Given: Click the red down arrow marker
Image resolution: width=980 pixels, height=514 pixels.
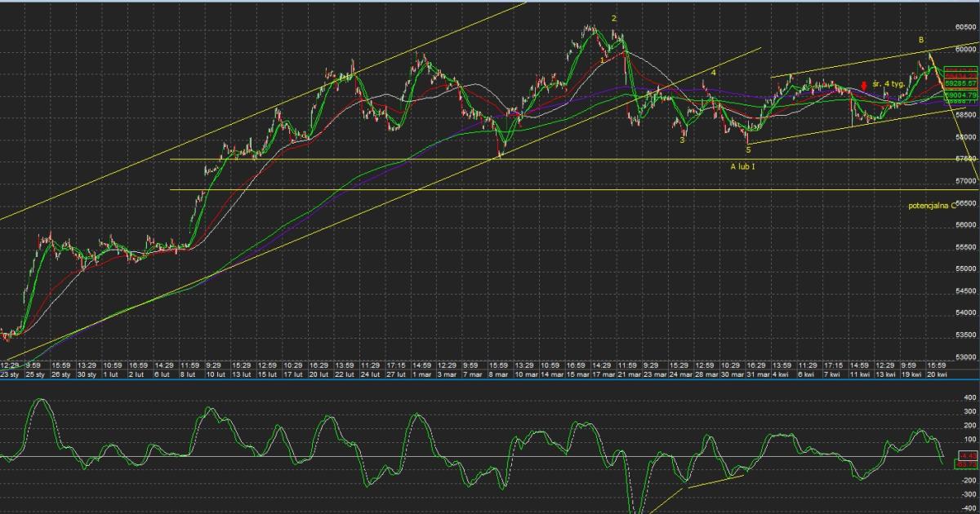Looking at the screenshot, I should pos(865,86).
